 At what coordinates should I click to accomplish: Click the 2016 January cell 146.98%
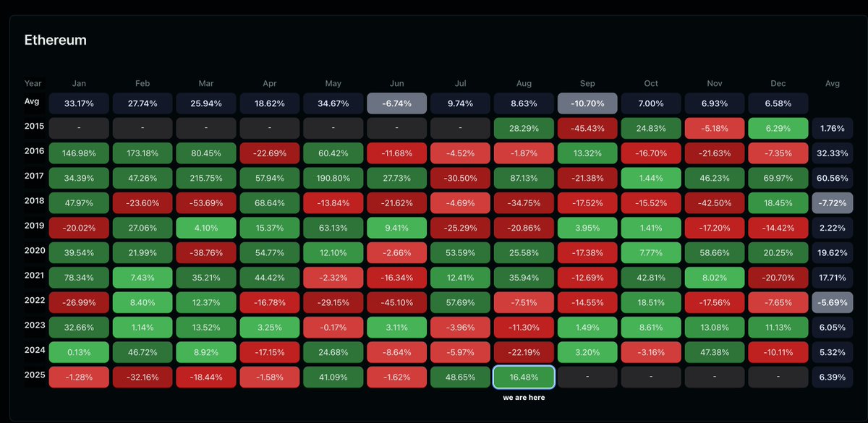(x=79, y=154)
